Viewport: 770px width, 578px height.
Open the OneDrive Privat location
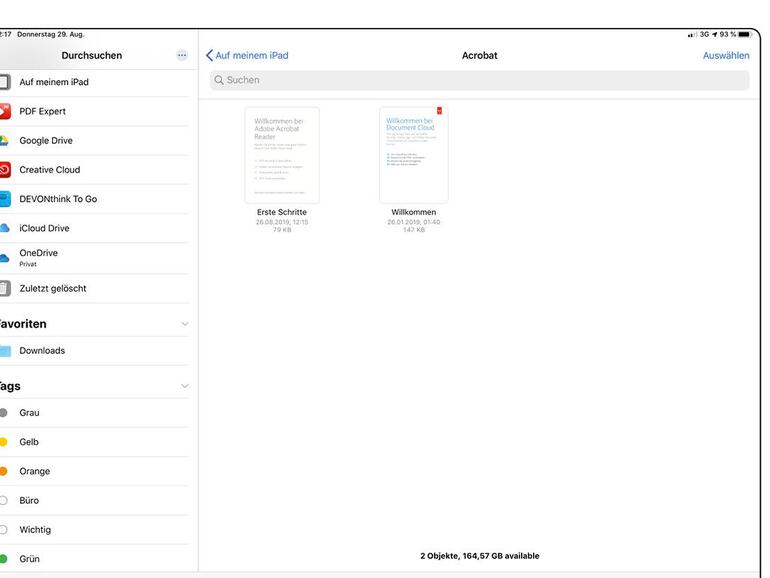[x=94, y=258]
